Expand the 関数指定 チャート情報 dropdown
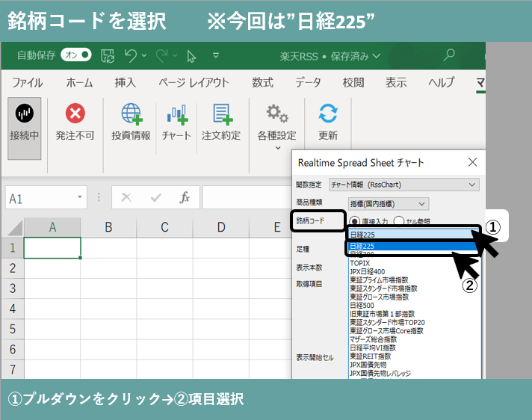Image resolution: width=532 pixels, height=420 pixels. (471, 185)
